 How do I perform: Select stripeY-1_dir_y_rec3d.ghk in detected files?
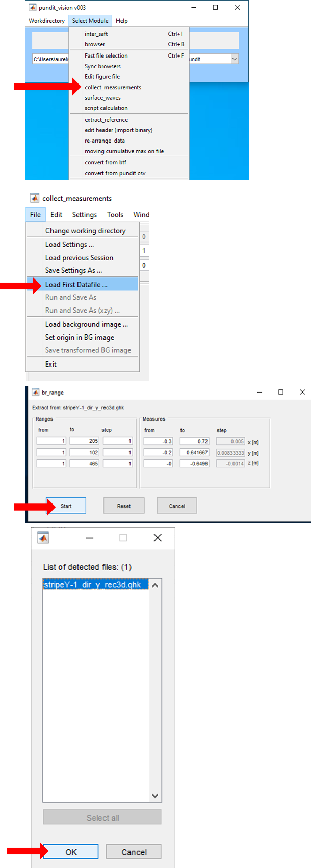[x=96, y=585]
